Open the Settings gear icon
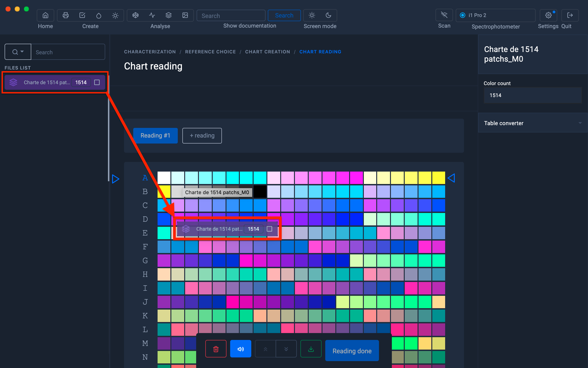The height and width of the screenshot is (368, 588). tap(548, 15)
